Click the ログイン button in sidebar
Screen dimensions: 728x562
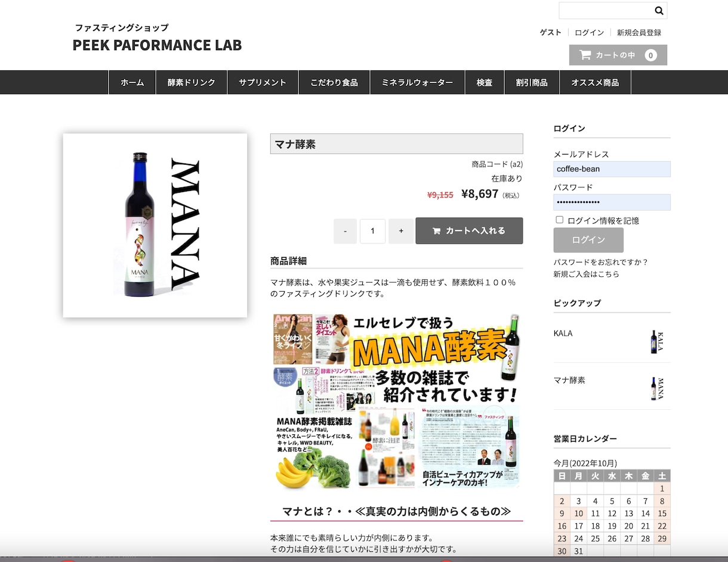point(588,240)
